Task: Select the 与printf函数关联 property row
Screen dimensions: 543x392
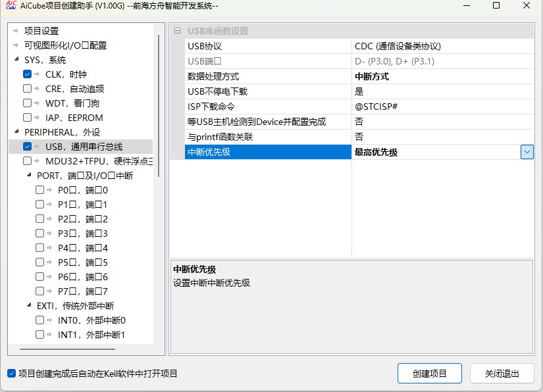Action: click(x=359, y=137)
